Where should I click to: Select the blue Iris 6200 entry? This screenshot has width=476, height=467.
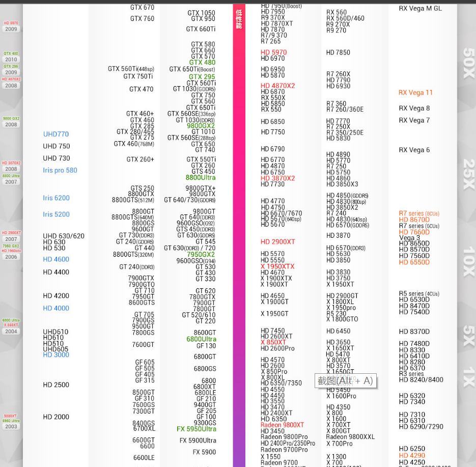pos(57,198)
